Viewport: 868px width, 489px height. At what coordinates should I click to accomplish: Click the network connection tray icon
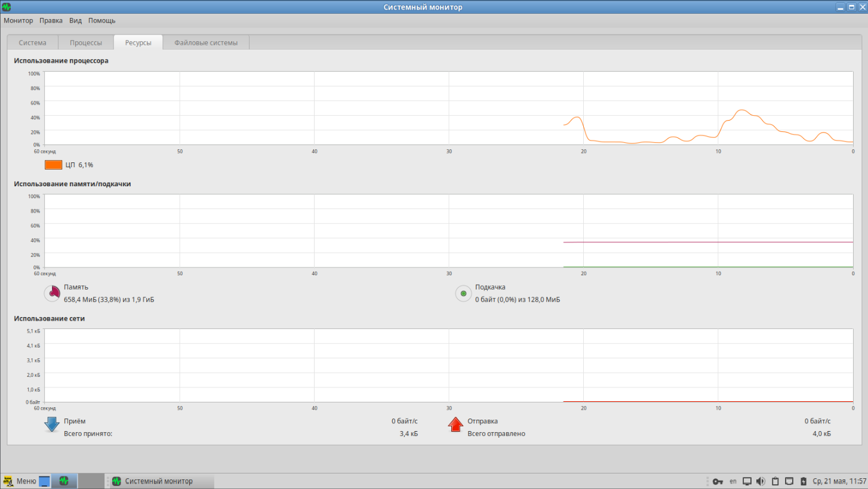tap(789, 481)
